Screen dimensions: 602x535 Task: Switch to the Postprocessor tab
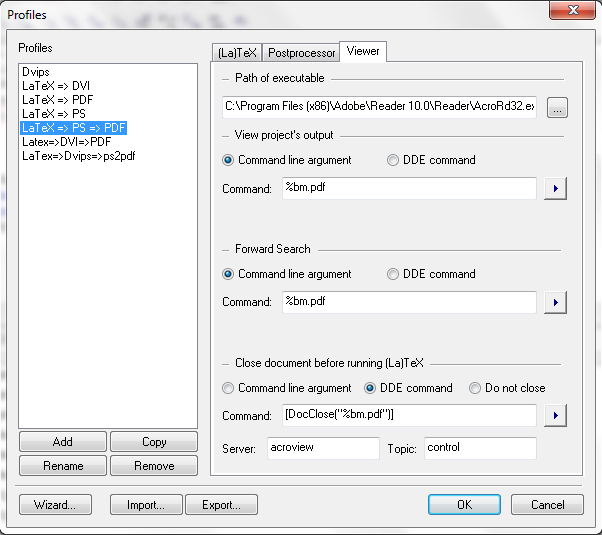(301, 53)
